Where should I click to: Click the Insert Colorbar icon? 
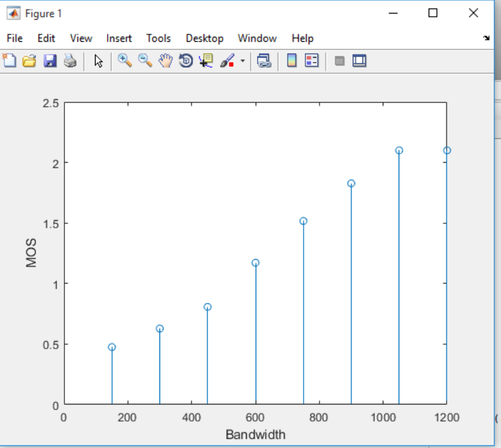click(292, 60)
